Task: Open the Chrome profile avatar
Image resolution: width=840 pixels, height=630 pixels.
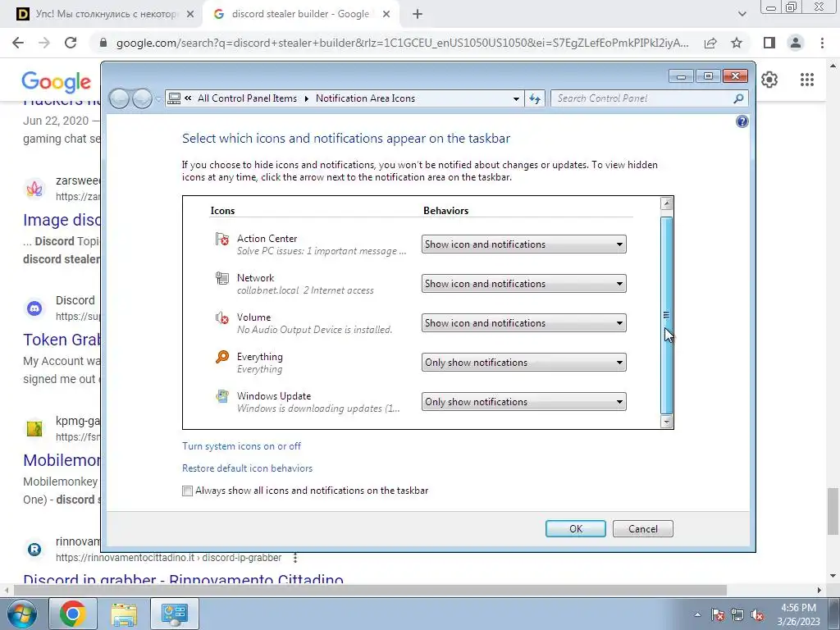Action: point(796,43)
